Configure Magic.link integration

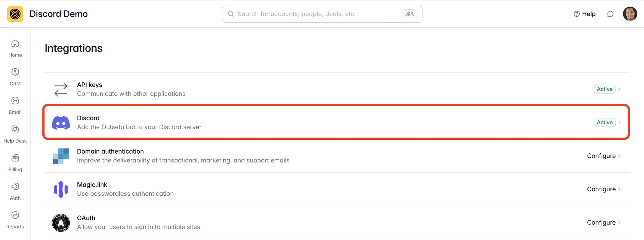click(x=601, y=189)
